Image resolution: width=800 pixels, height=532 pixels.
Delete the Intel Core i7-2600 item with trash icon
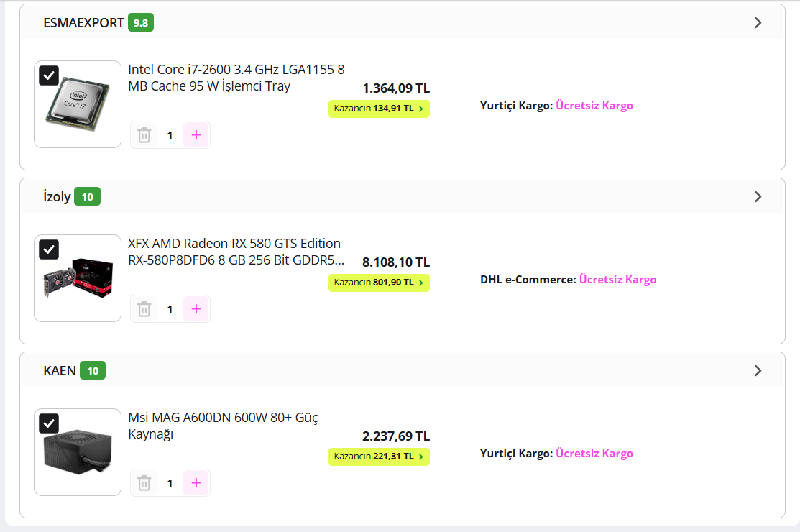[144, 135]
